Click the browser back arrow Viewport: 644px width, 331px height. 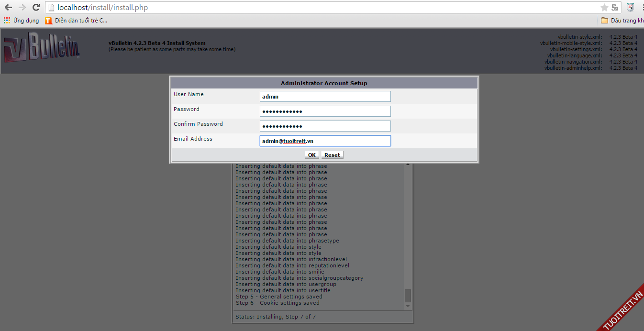pos(8,8)
